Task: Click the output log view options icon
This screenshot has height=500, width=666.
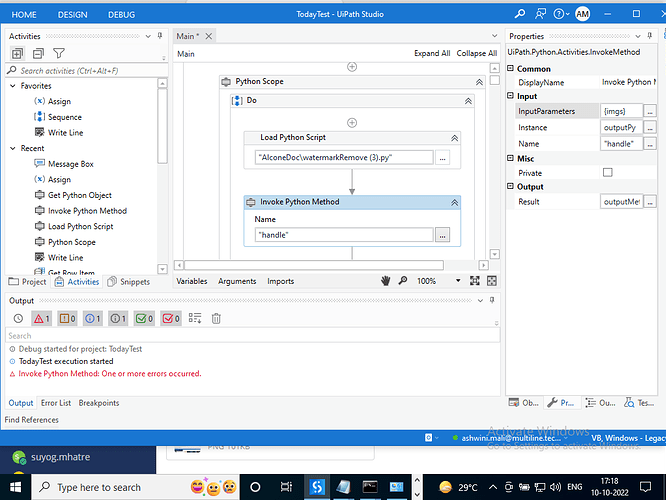Action: (x=195, y=318)
